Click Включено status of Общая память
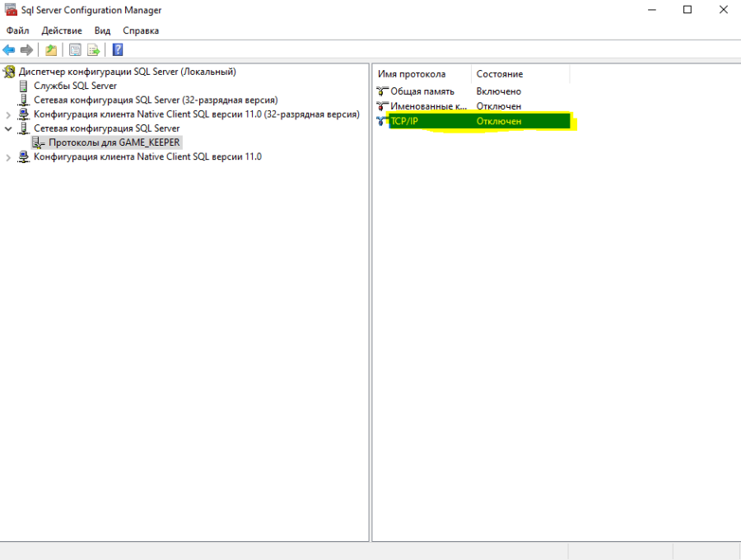Image resolution: width=741 pixels, height=560 pixels. [499, 91]
